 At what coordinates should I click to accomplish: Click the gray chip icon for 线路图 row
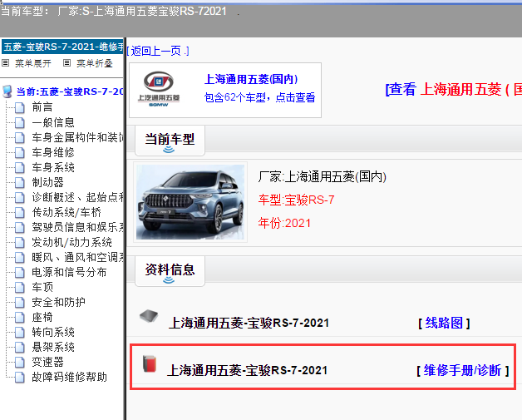click(x=149, y=316)
